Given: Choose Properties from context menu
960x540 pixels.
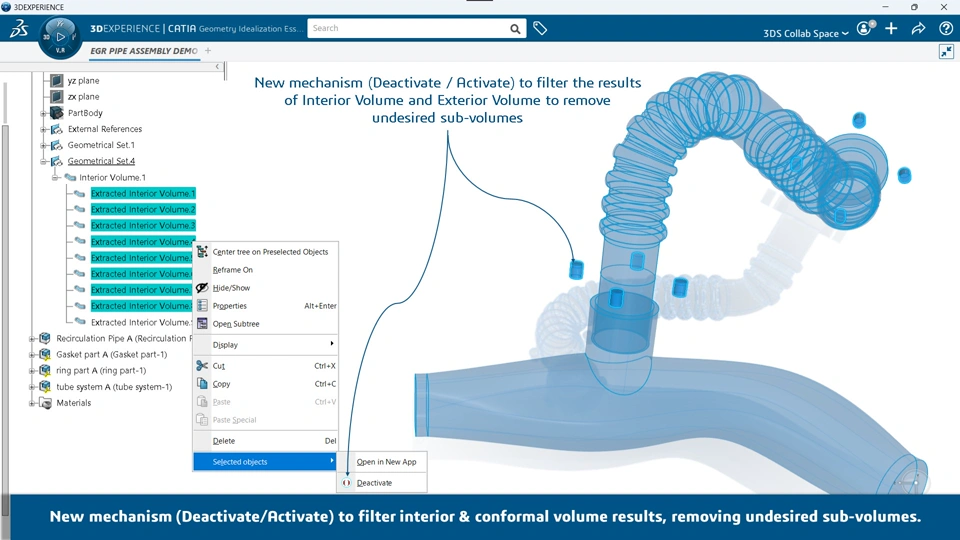Looking at the screenshot, I should 266,305.
